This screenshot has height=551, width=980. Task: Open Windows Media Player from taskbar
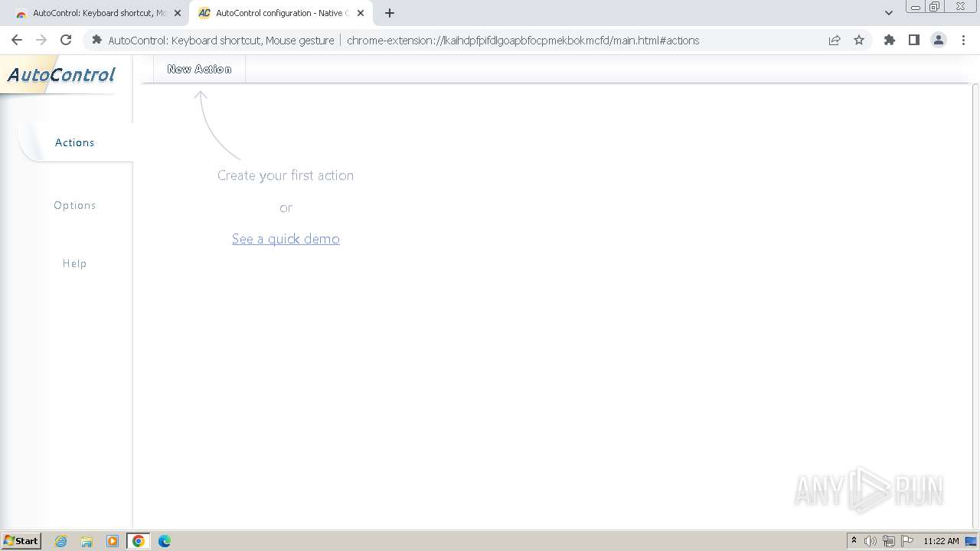(113, 541)
